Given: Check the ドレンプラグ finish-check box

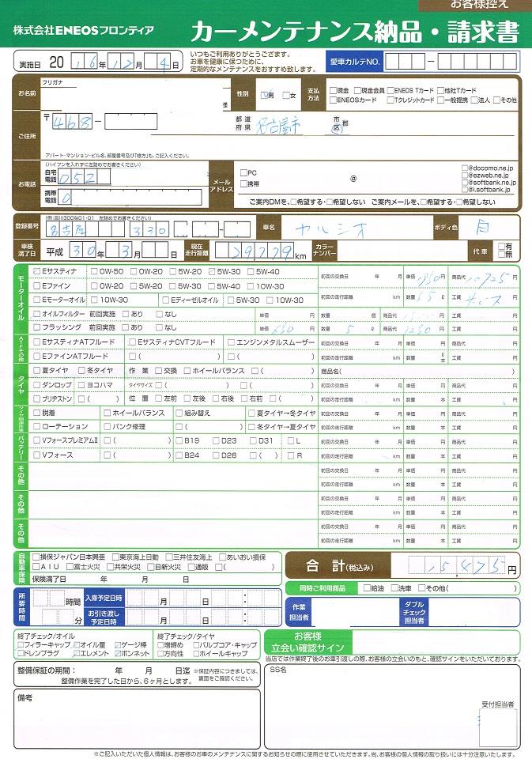Looking at the screenshot, I should 21,653.
